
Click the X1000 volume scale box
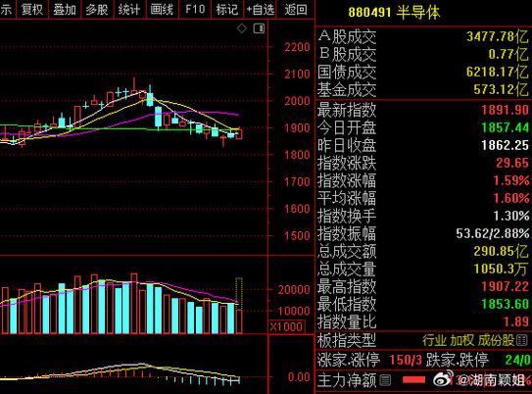(x=286, y=326)
